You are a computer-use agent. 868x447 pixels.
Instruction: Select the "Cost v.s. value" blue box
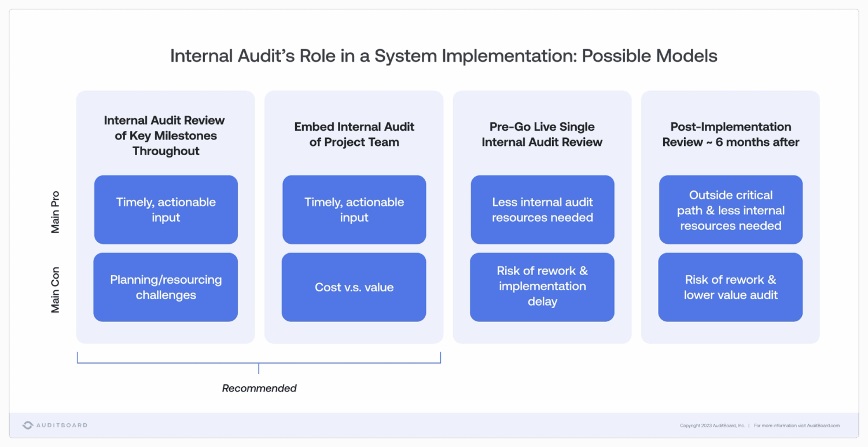click(354, 287)
